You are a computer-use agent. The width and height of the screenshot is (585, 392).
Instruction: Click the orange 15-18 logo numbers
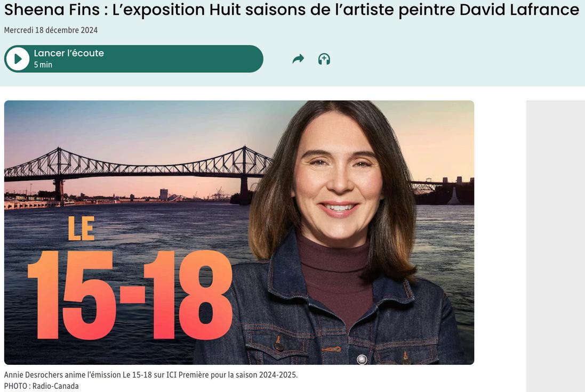[130, 295]
